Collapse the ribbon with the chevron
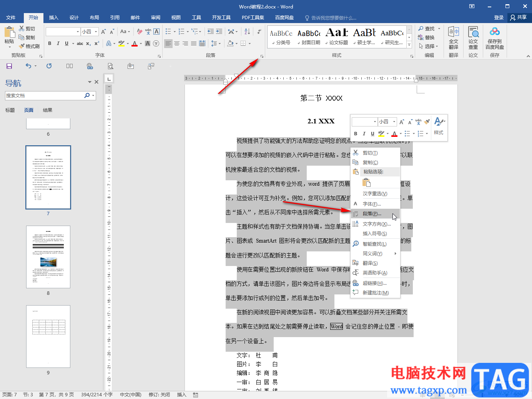This screenshot has height=399, width=532. 528,56
